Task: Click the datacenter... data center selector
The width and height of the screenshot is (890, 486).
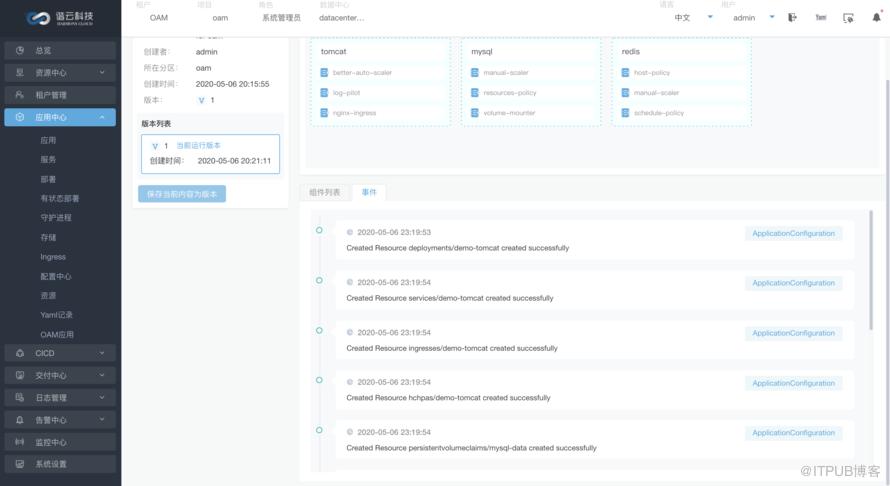Action: click(342, 18)
